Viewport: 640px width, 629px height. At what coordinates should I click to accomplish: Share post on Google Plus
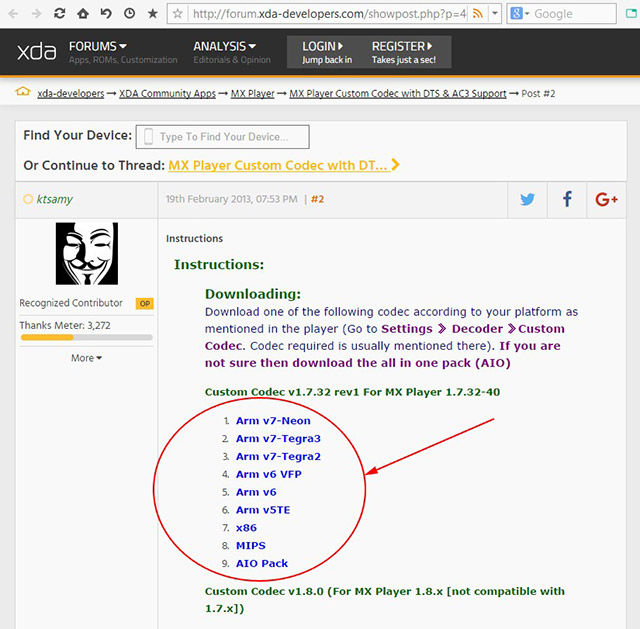coord(606,199)
